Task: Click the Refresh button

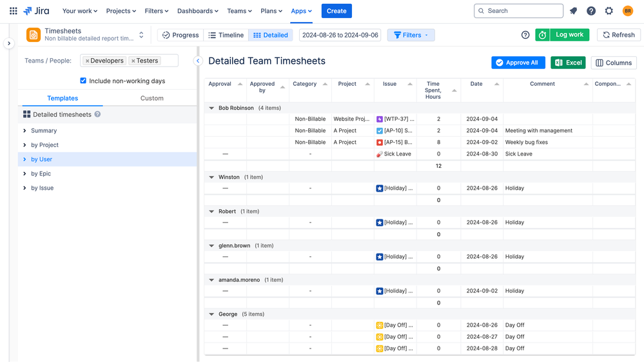Action: tap(618, 35)
